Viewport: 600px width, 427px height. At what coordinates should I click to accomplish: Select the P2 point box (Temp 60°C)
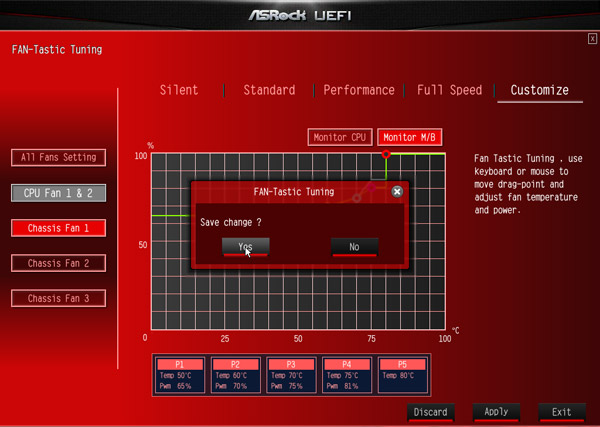tap(235, 375)
